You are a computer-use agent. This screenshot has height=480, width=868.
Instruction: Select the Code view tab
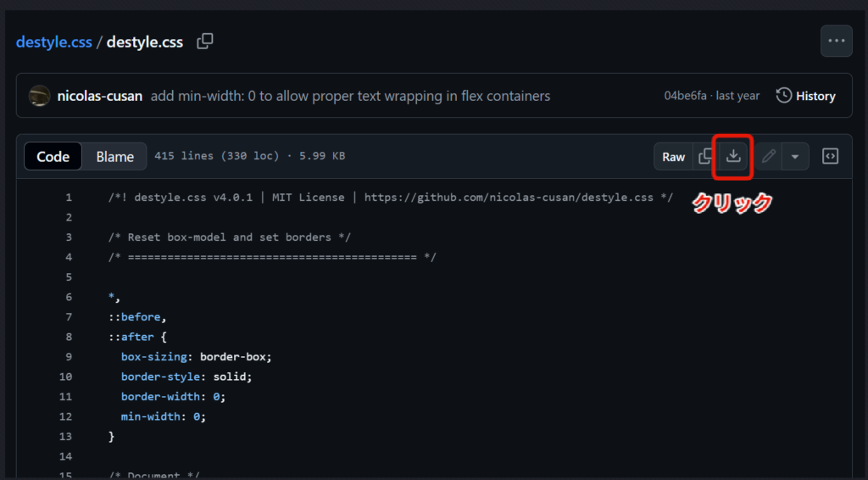(53, 157)
